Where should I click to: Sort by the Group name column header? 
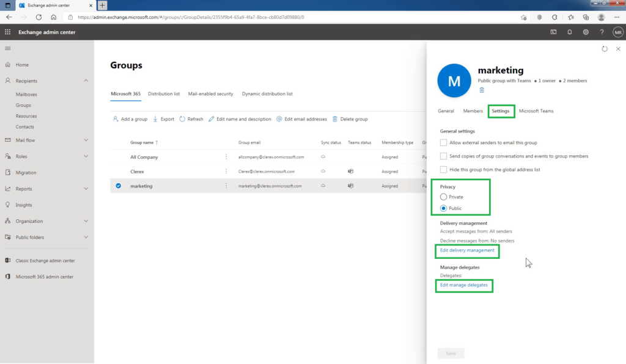tap(144, 142)
